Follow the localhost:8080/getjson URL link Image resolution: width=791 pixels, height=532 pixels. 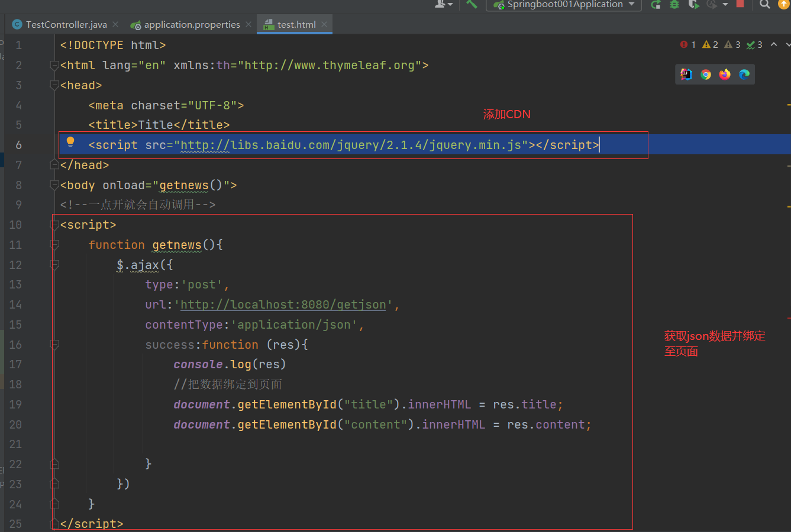[x=283, y=304]
